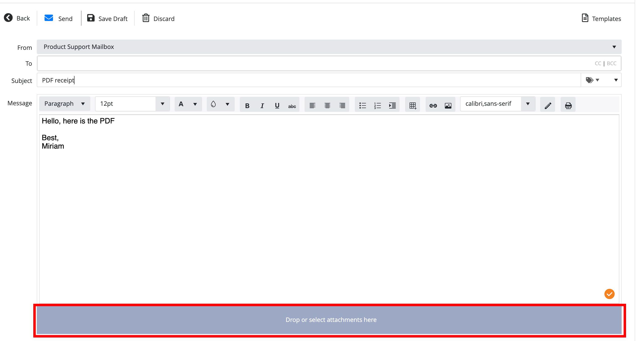Insert a table
644x341 pixels.
click(413, 106)
